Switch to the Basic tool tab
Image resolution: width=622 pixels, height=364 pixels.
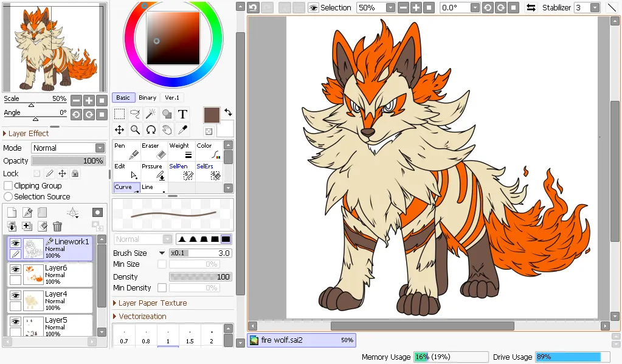point(123,98)
